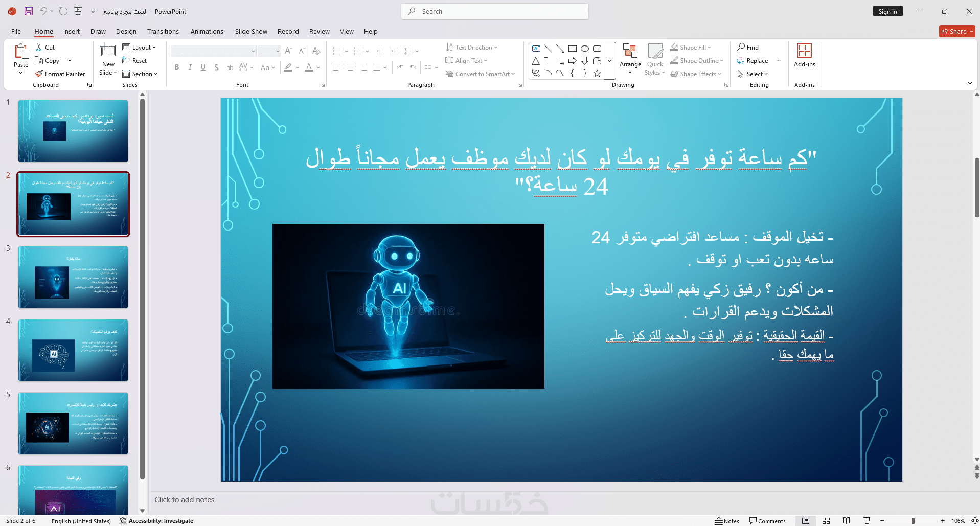
Task: Switch to the Design tab
Action: 126,31
